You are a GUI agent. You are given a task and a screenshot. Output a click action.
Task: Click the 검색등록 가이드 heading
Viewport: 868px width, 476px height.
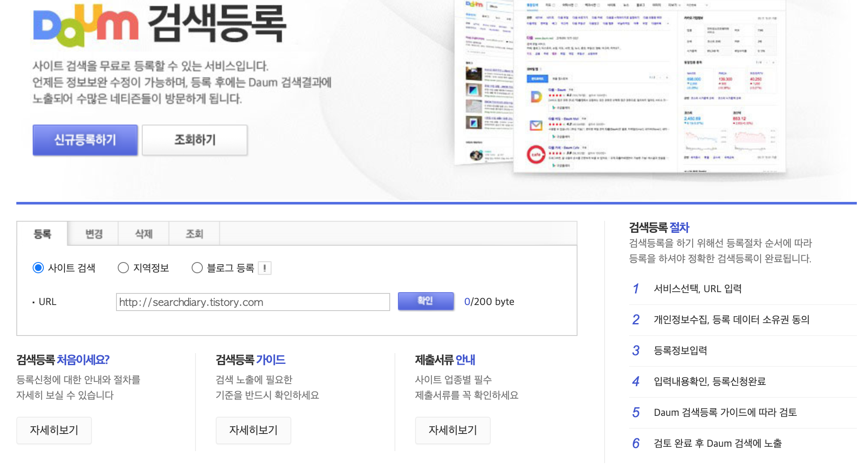click(x=251, y=360)
